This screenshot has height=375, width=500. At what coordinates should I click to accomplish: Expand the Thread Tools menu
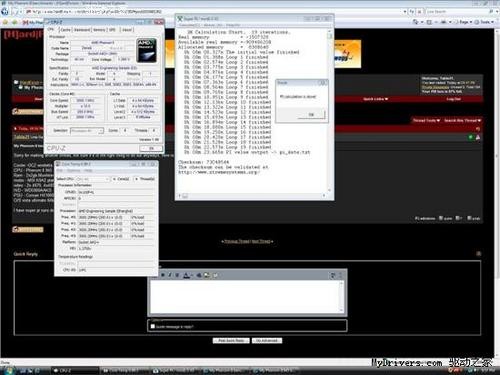(x=426, y=120)
